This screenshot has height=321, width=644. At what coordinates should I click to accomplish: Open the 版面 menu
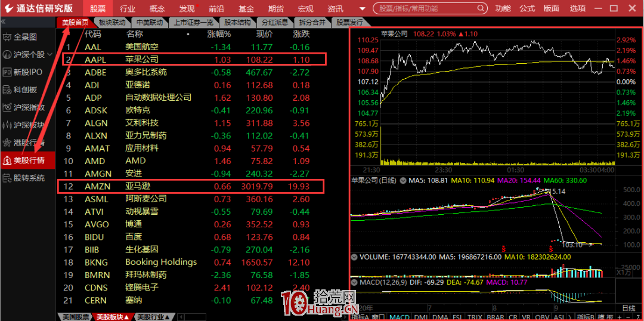click(551, 8)
